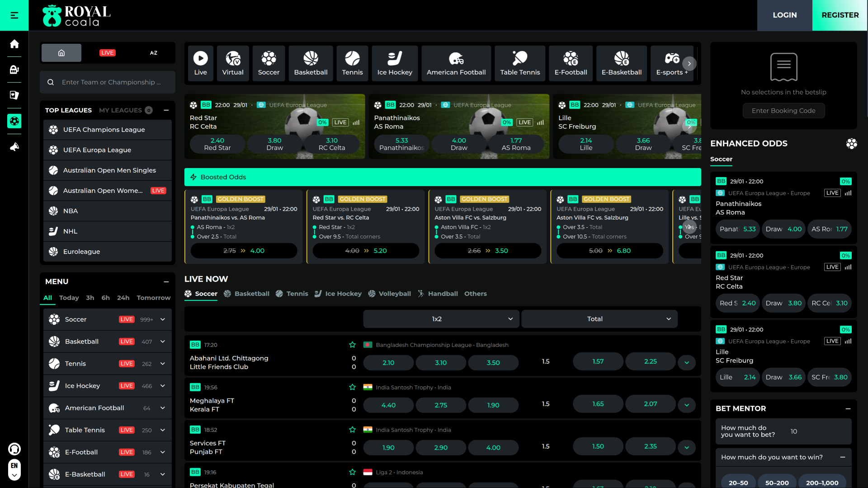The image size is (868, 488).
Task: Select the 50–200 win amount chip
Action: pos(777,483)
